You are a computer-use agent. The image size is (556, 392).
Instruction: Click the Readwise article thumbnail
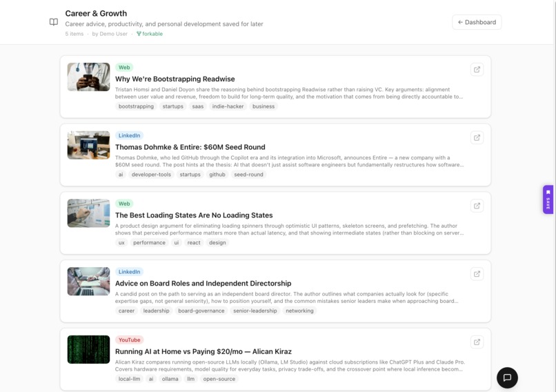coord(89,77)
